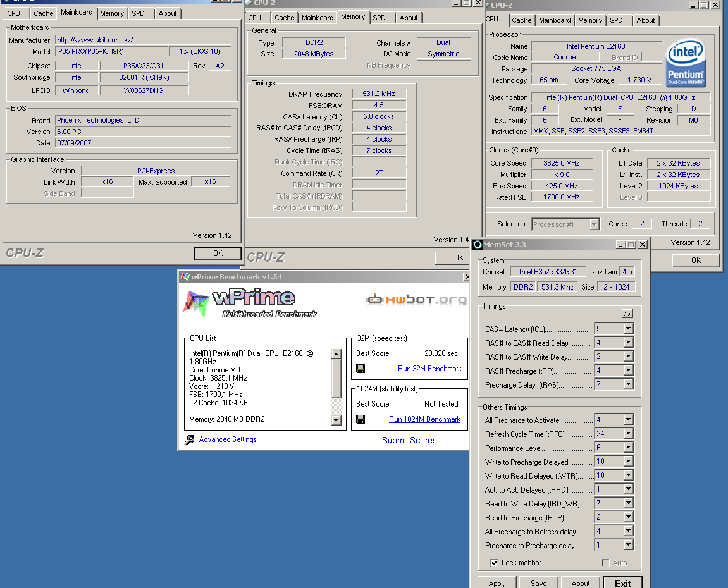Open SPD tab in processor CPU-Z window
The height and width of the screenshot is (588, 728).
coord(616,20)
